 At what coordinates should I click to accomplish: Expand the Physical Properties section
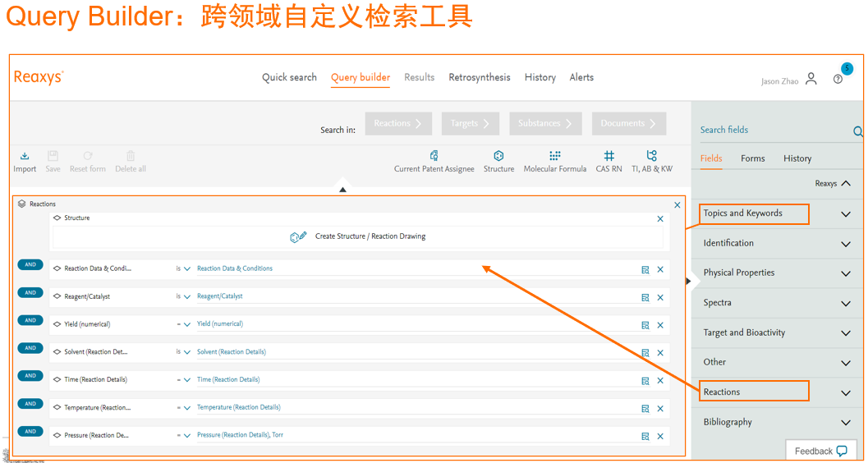pos(845,274)
